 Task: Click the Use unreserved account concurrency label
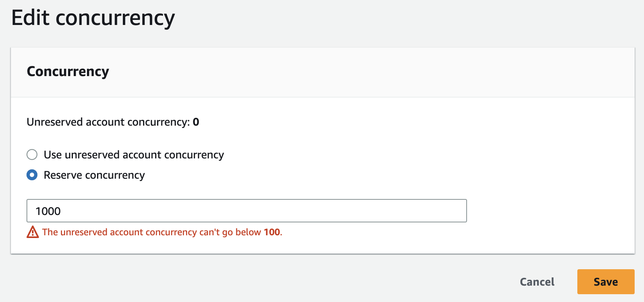134,155
